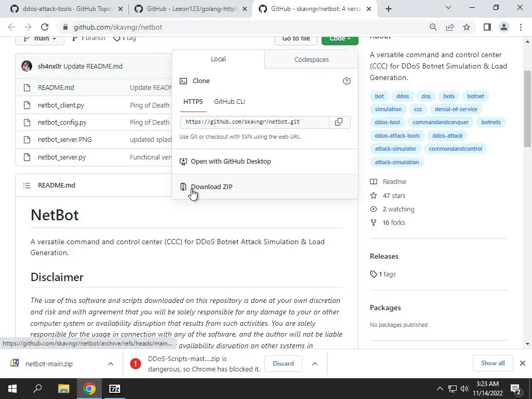Open Chrome profile avatar icon
Screen dimensions: 532x399
[504, 27]
